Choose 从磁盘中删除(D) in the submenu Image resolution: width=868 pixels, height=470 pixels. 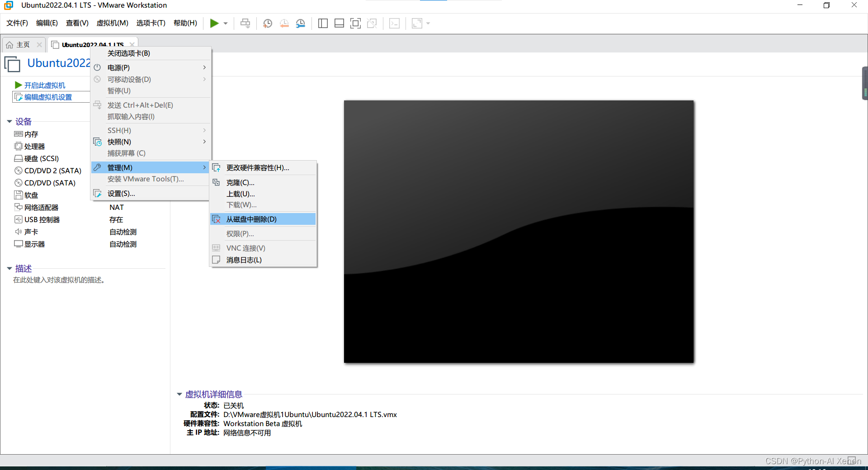tap(263, 219)
